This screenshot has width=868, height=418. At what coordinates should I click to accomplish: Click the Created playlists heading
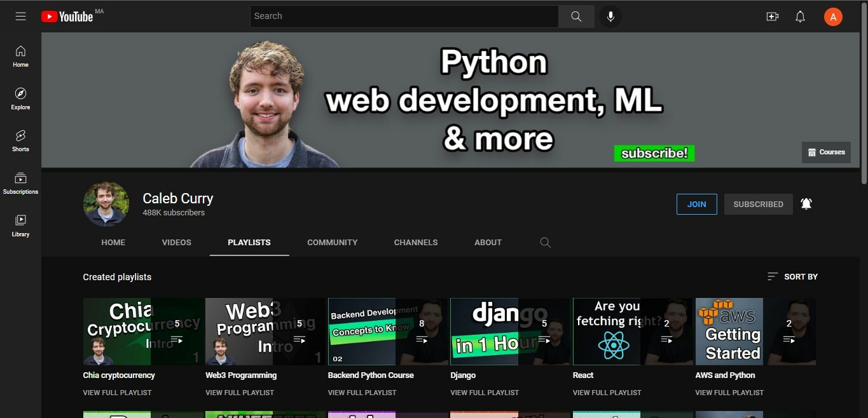pyautogui.click(x=117, y=277)
